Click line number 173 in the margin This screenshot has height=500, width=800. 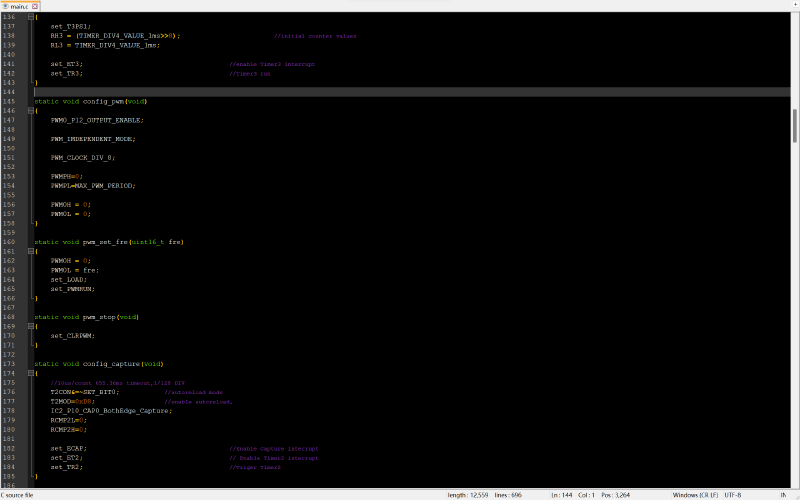pos(9,364)
